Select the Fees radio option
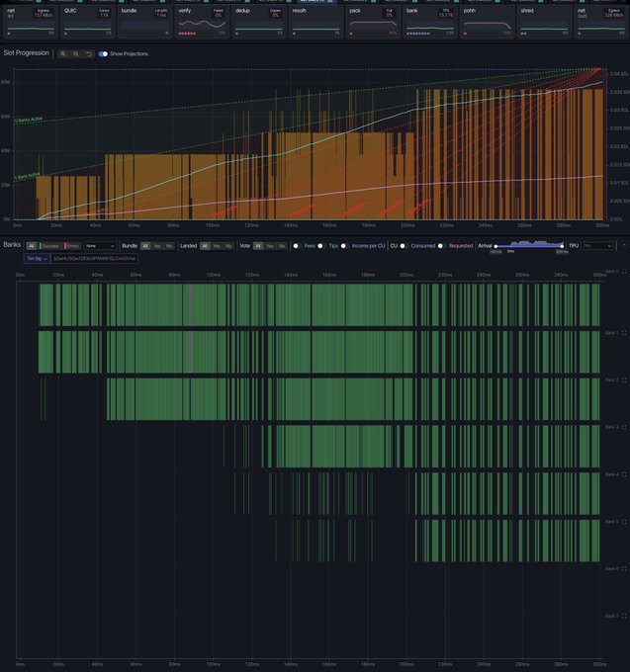The image size is (630, 672). pyautogui.click(x=296, y=246)
